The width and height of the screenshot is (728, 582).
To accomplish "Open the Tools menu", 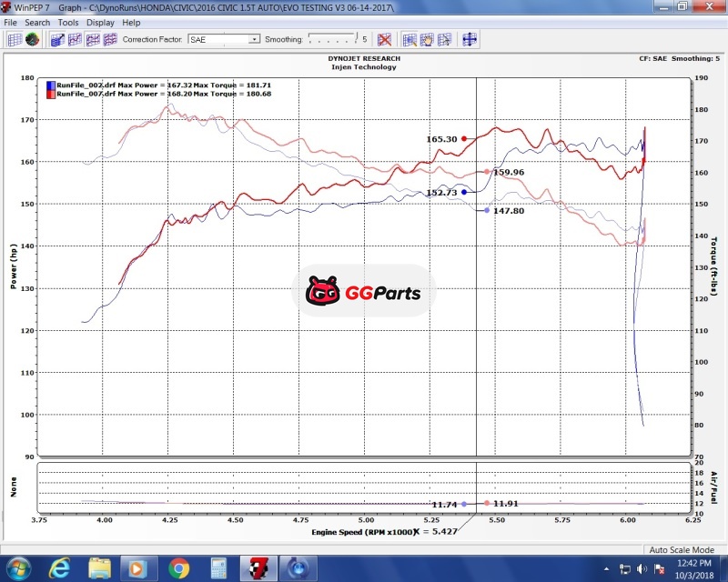I will 68,22.
